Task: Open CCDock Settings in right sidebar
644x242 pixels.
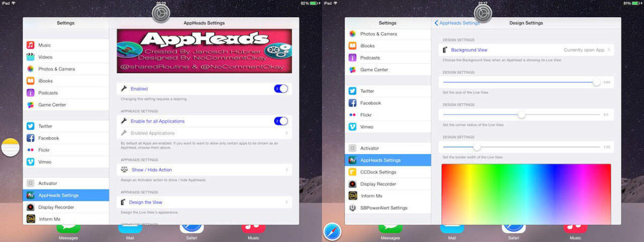Action: coord(387,172)
